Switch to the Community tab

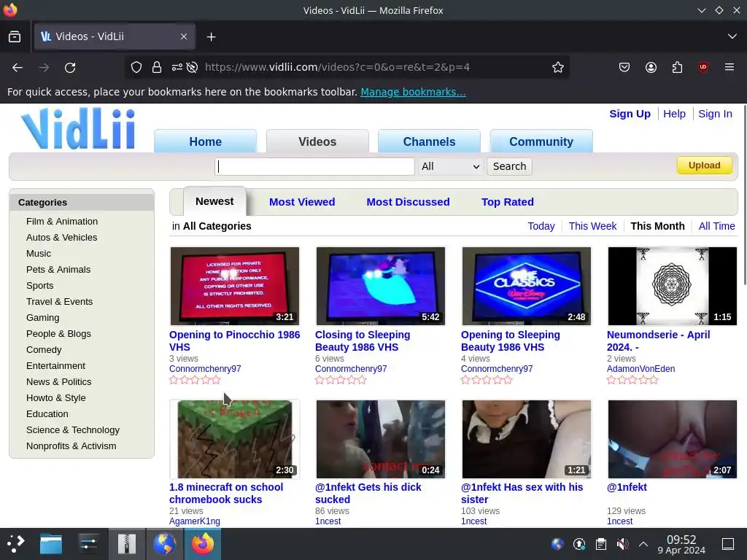[x=541, y=141]
